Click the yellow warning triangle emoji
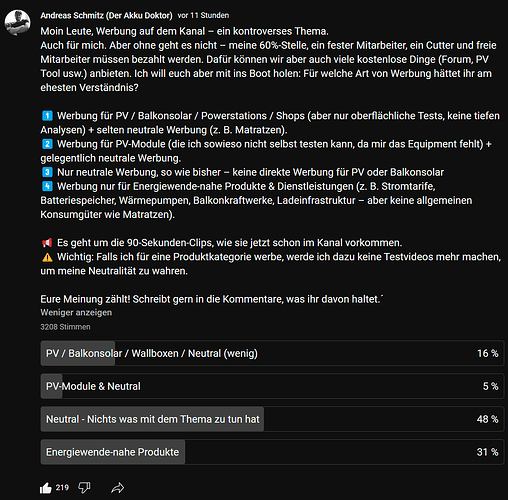The image size is (508, 500). coord(47,257)
